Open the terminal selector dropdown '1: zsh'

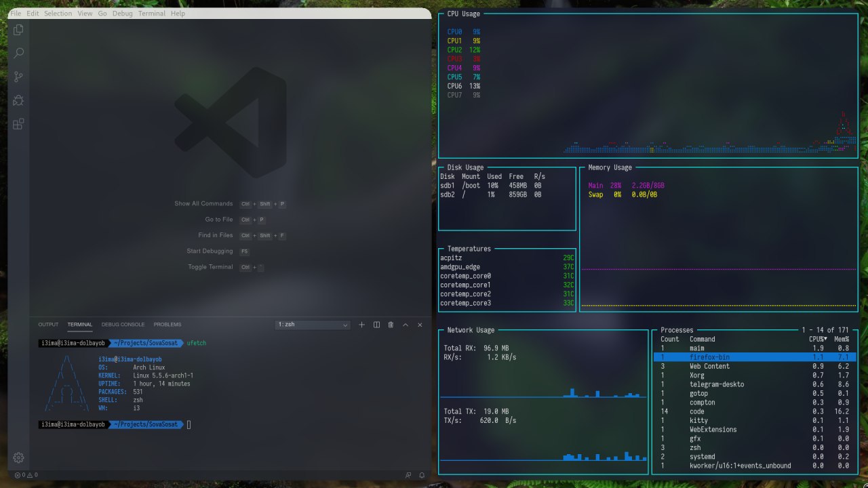tap(313, 325)
